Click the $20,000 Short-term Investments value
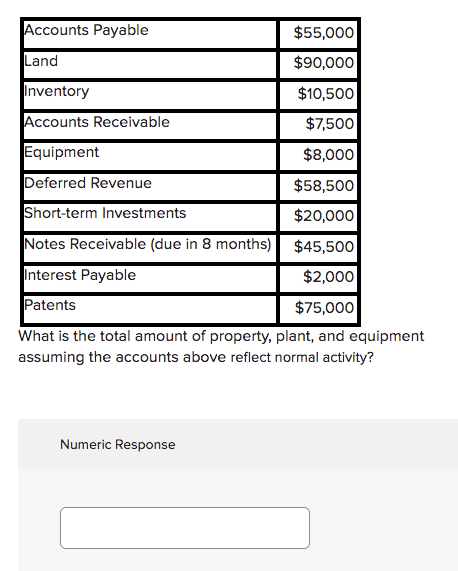Screen dimensions: 458x571 [x=324, y=216]
